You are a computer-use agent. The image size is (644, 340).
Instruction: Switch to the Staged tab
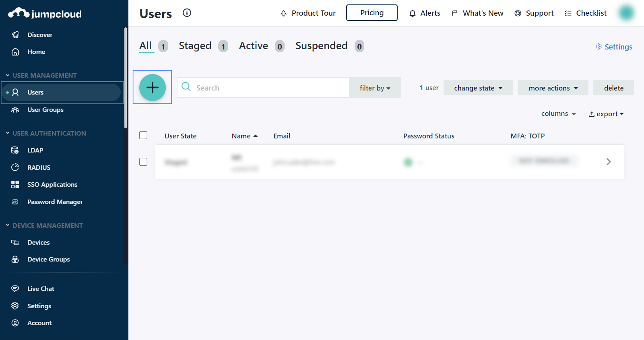[x=195, y=46]
